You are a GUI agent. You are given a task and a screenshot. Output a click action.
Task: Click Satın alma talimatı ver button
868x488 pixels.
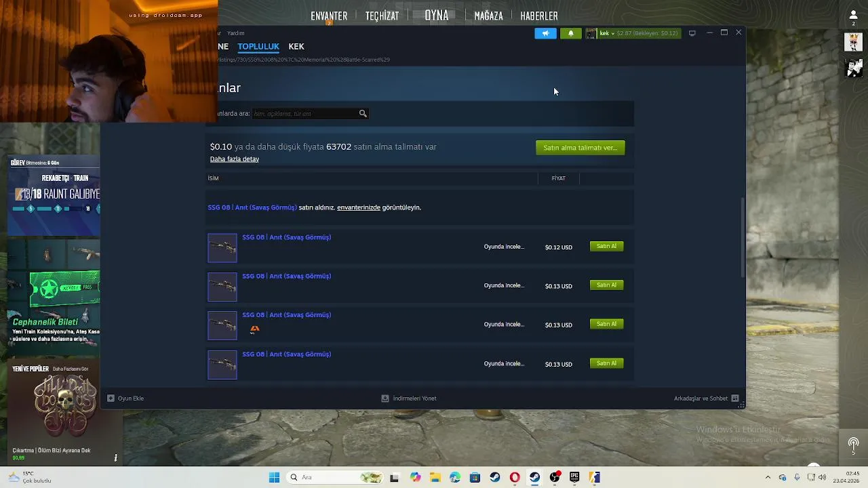(x=580, y=147)
